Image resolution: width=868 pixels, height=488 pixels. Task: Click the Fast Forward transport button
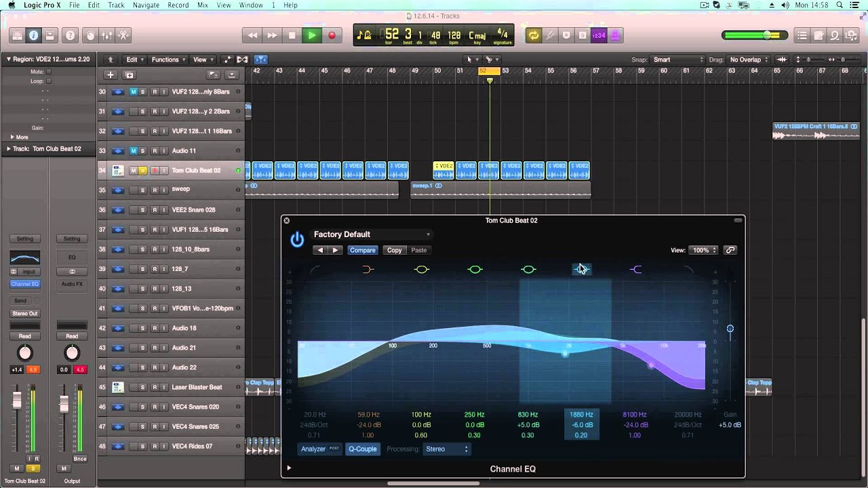pos(272,35)
